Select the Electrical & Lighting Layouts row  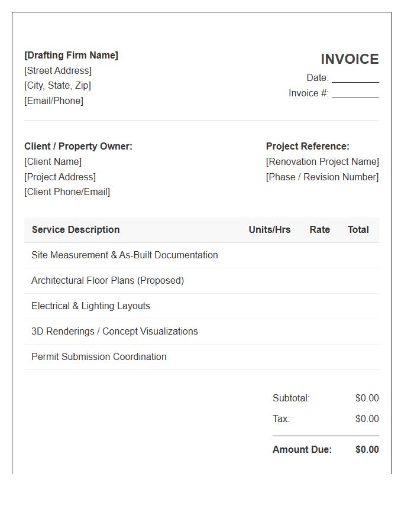tap(202, 306)
